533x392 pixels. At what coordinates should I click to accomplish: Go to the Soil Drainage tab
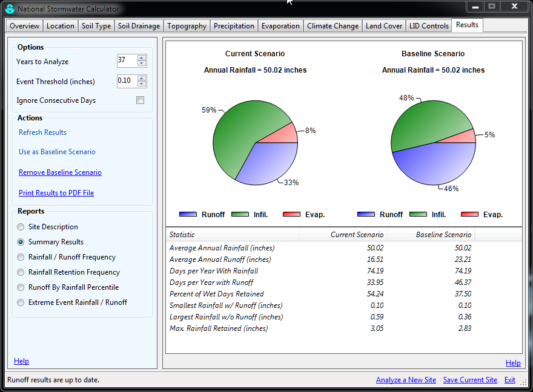[139, 26]
